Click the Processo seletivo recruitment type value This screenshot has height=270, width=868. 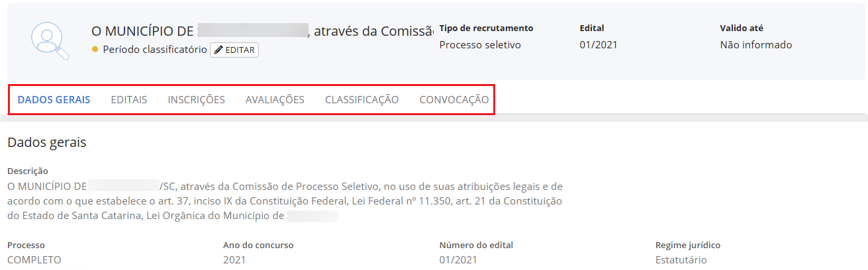[x=480, y=45]
